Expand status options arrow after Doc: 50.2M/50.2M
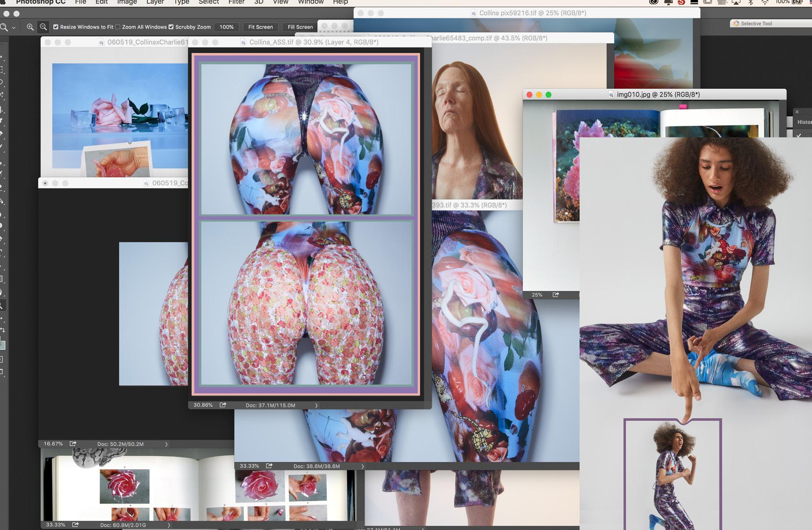This screenshot has height=530, width=812. point(166,444)
